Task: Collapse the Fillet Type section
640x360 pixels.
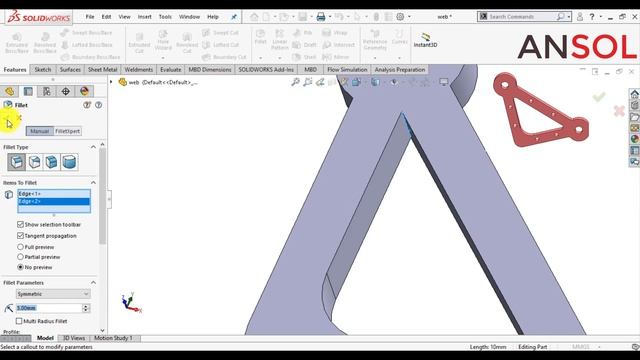Action: click(x=93, y=147)
